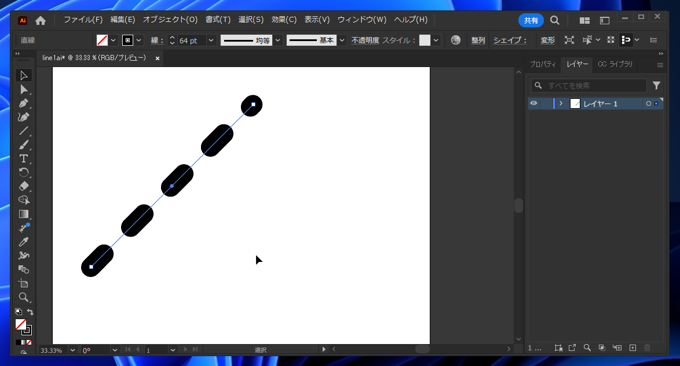Select the Rotate tool
Viewport: 680px width, 366px height.
[24, 173]
